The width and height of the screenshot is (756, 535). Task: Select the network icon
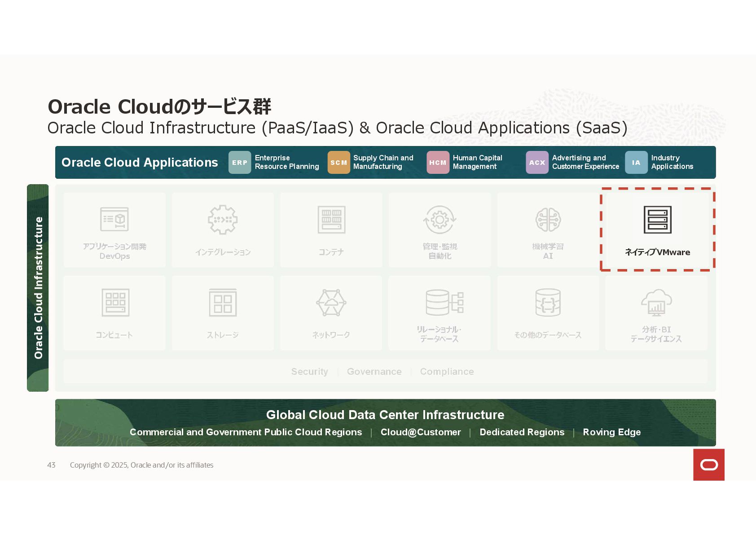(x=331, y=302)
